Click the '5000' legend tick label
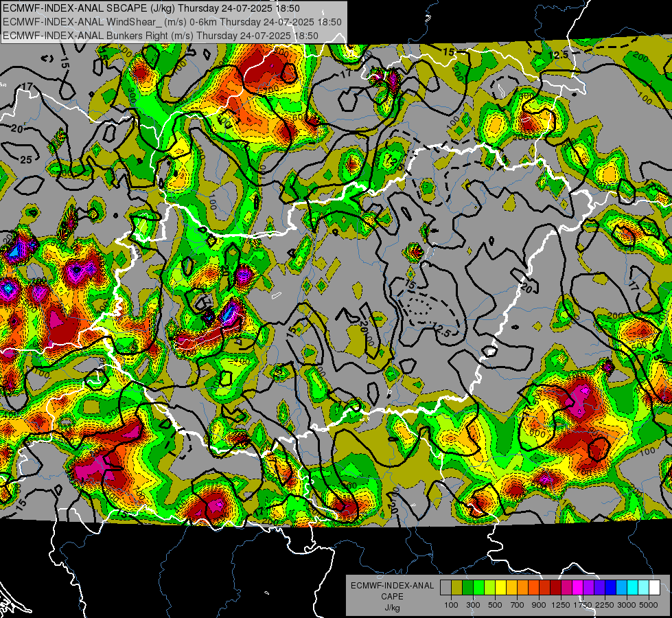The image size is (672, 618). click(x=649, y=605)
